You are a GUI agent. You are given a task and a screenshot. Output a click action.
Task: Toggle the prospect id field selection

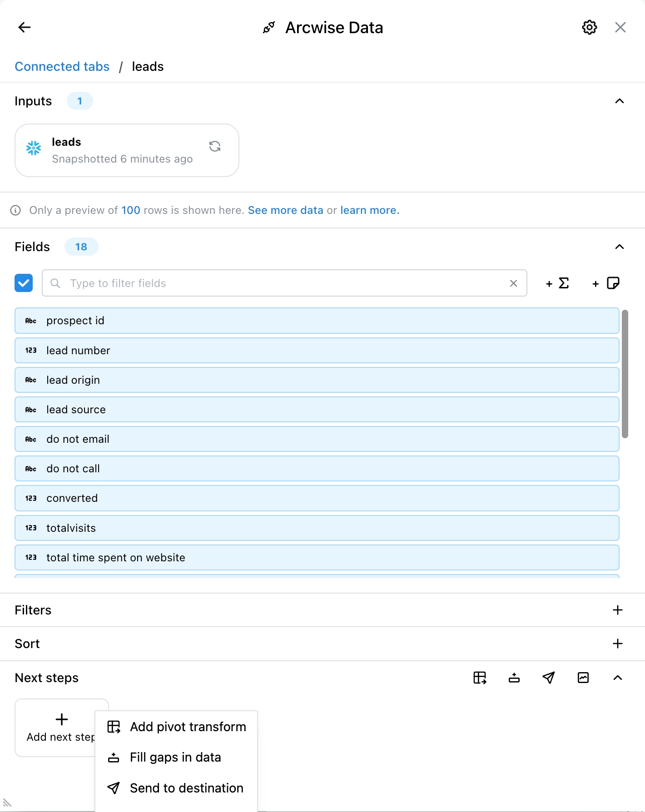317,321
